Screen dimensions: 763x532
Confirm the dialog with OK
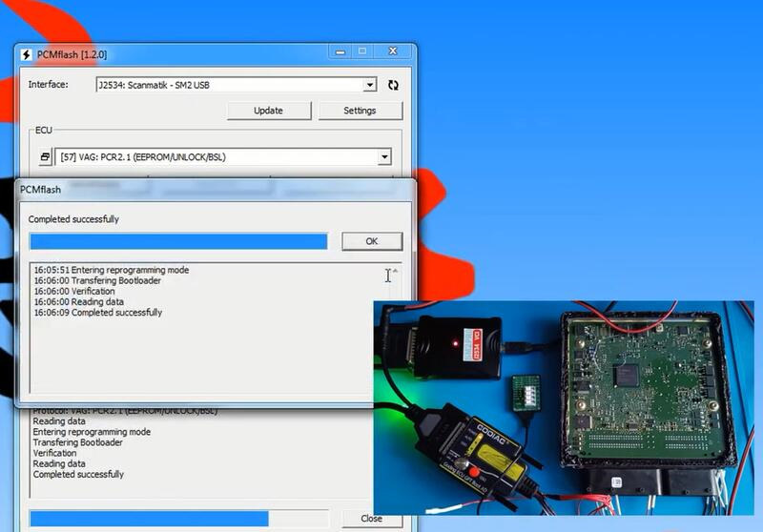pos(371,241)
